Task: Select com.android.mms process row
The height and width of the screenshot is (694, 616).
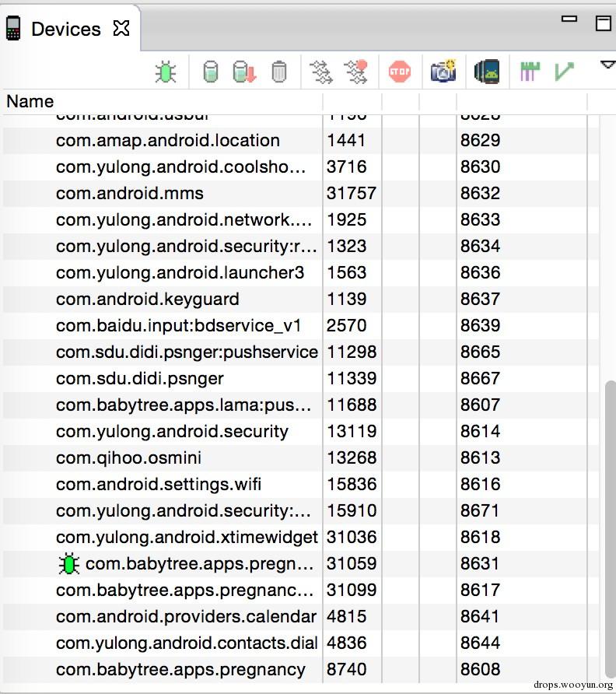Action: click(x=301, y=194)
